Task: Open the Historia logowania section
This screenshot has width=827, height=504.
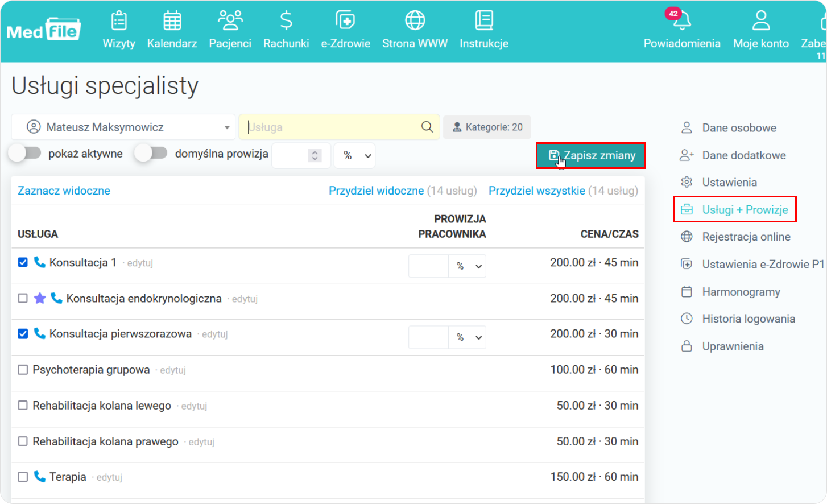Action: (749, 319)
